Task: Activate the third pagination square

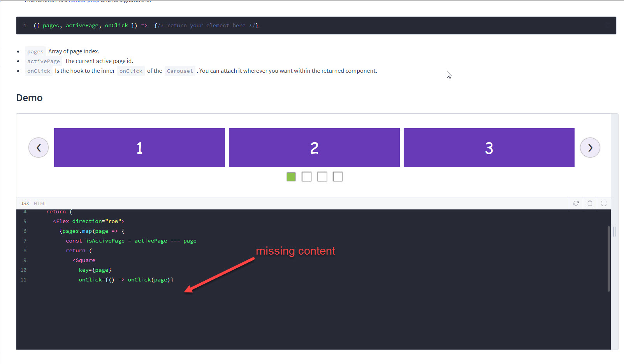Action: (x=322, y=176)
